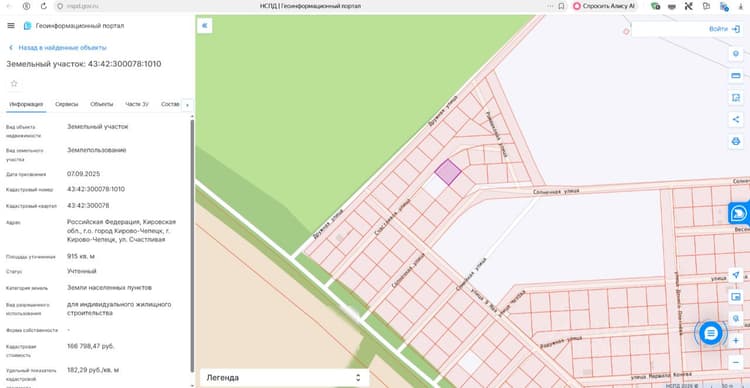
Task: Center the map on my location
Action: [x=736, y=275]
